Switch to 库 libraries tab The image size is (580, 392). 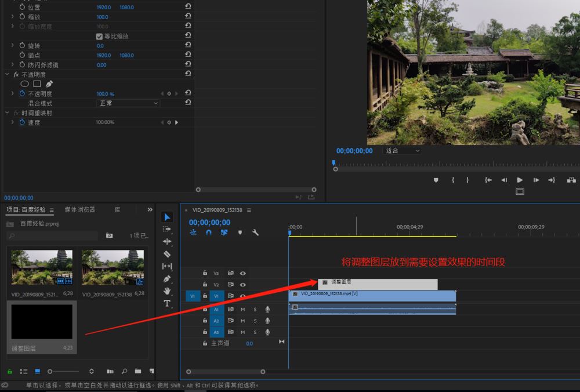[117, 210]
